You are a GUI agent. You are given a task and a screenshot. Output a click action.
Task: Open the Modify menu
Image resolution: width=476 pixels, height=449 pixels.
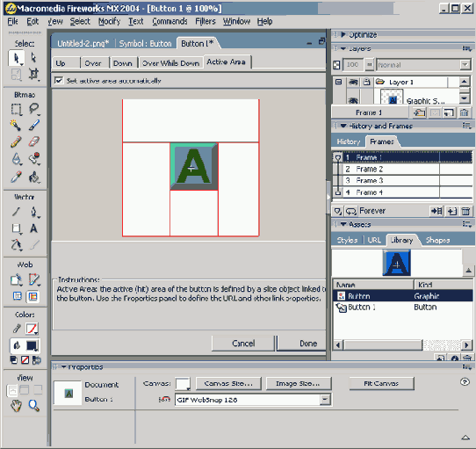[x=109, y=21]
